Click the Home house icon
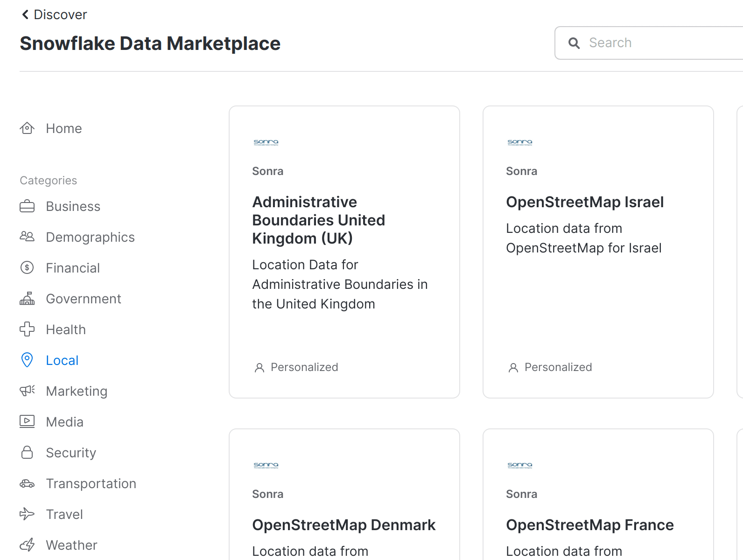743x560 pixels. pyautogui.click(x=27, y=128)
